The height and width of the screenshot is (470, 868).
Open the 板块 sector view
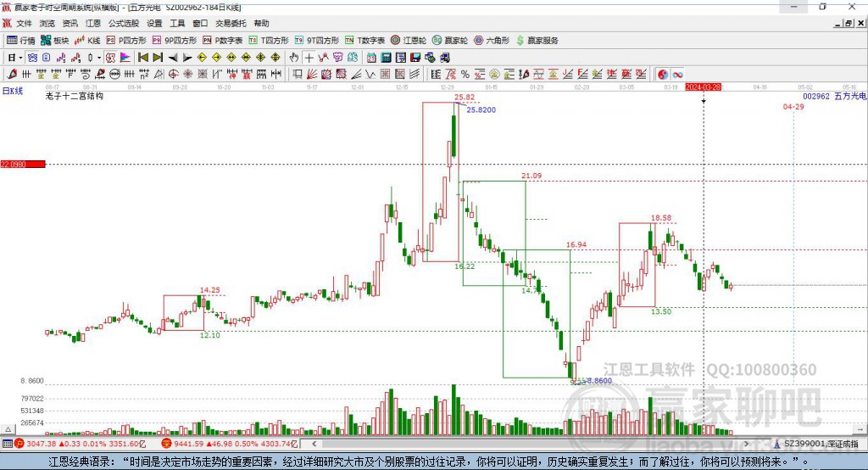(55, 41)
